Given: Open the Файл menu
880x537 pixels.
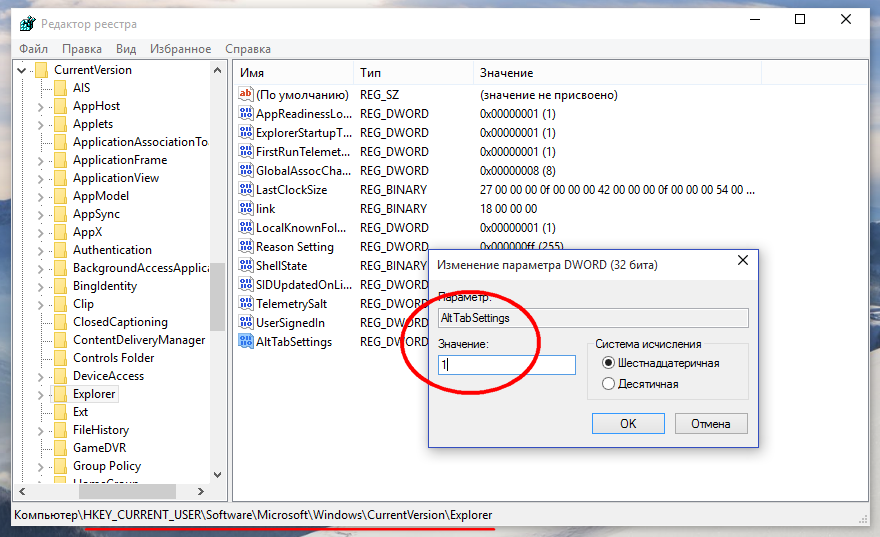Looking at the screenshot, I should 33,49.
